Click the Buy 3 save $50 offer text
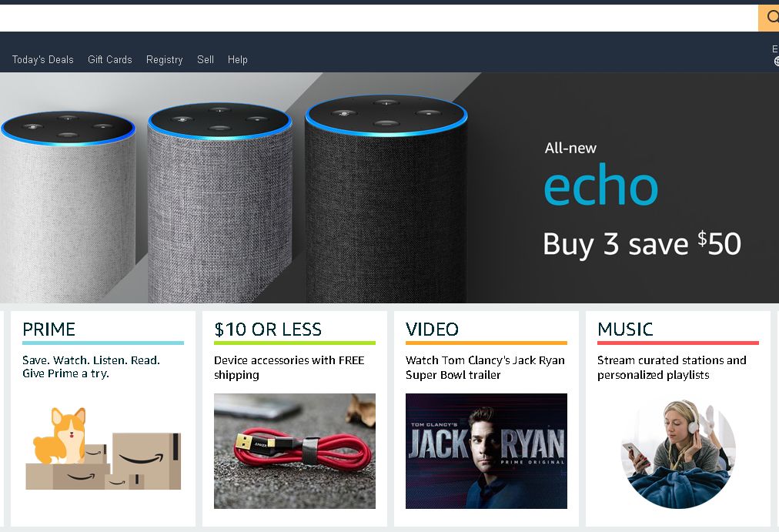This screenshot has width=779, height=532. 642,244
